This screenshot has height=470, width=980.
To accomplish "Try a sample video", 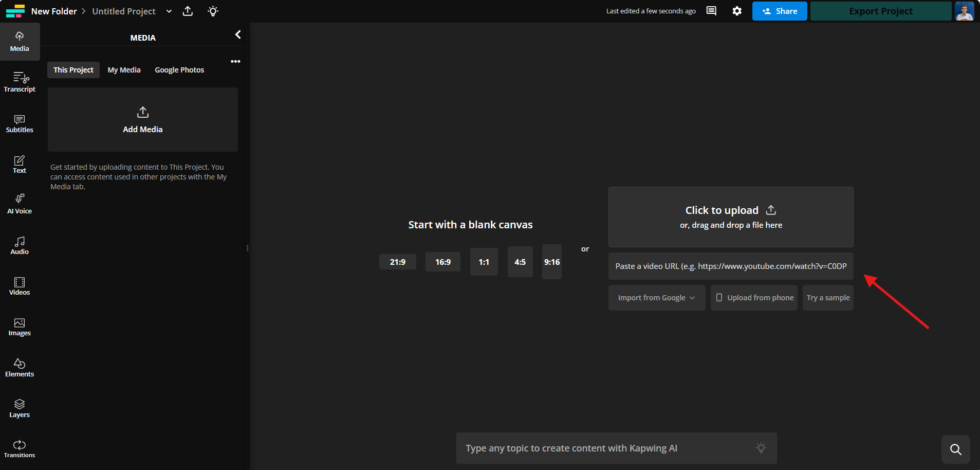I will coord(827,297).
